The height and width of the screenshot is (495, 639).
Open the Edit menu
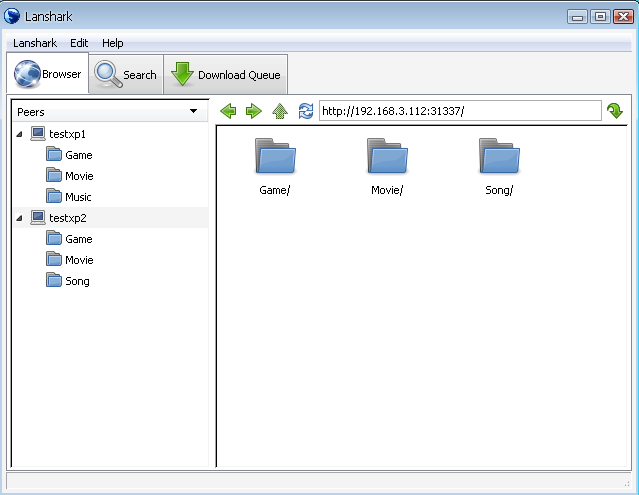79,43
